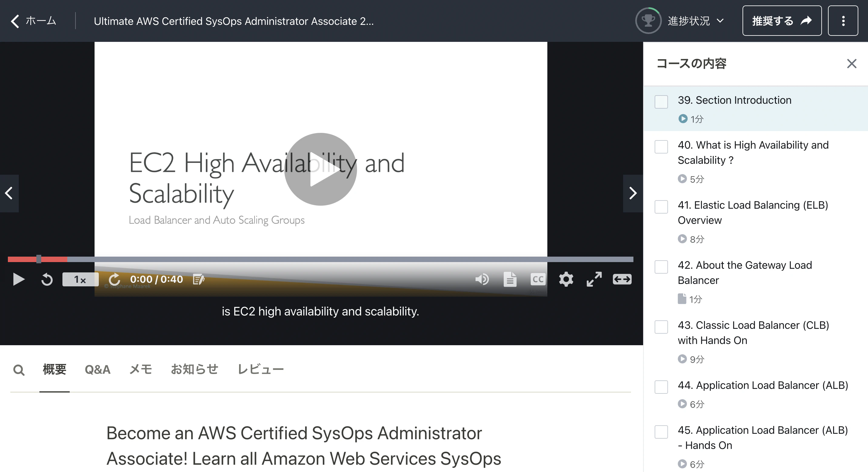This screenshot has width=868, height=472.
Task: Go back to ホーム link
Action: tap(34, 21)
